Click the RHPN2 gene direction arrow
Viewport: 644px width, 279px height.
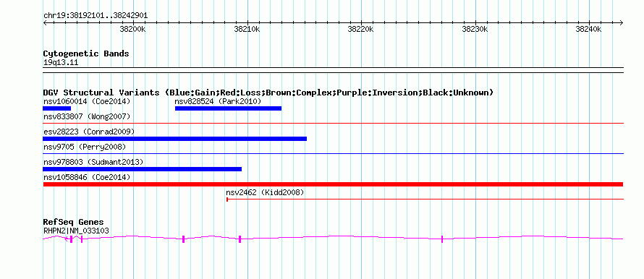(67, 239)
